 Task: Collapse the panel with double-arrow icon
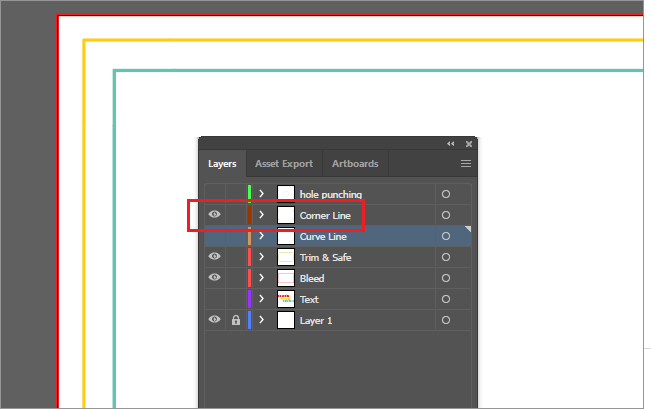click(x=450, y=144)
